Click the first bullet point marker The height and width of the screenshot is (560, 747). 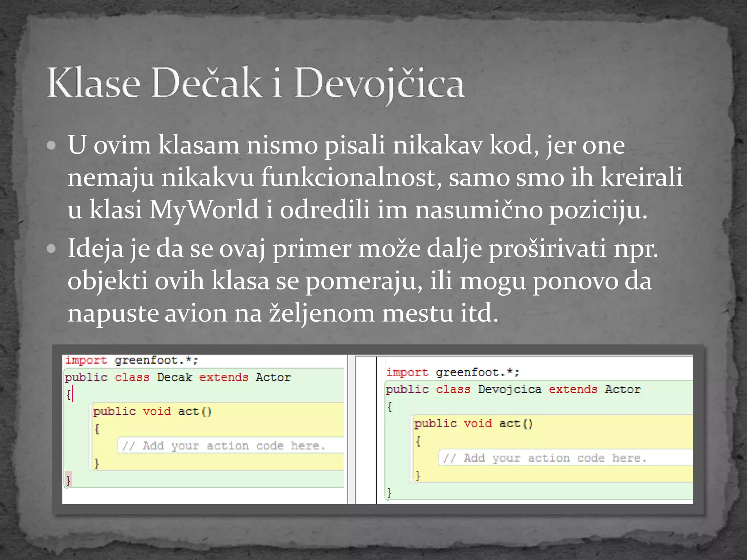pos(52,146)
